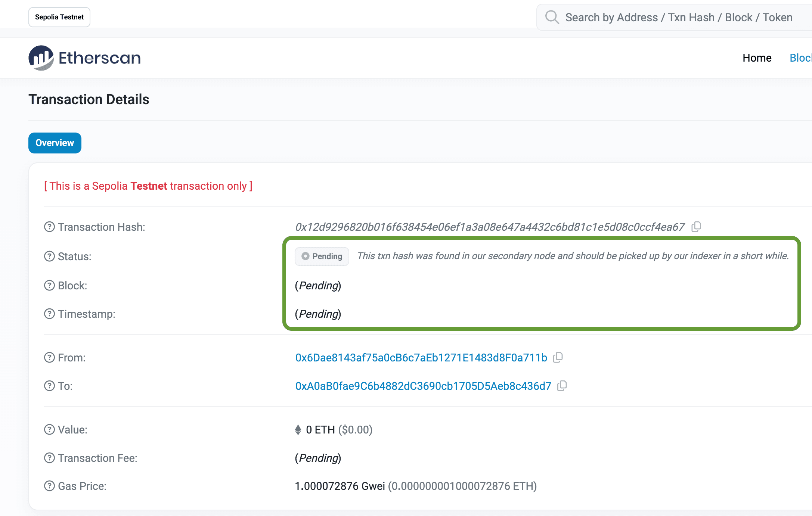This screenshot has height=516, width=812.
Task: Open the Home menu item
Action: click(757, 58)
